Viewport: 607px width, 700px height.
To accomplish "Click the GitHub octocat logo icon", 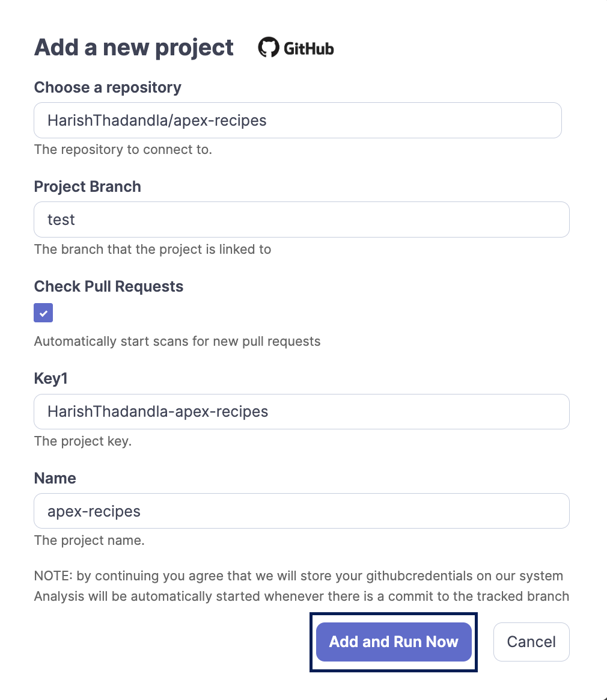I will click(x=269, y=48).
